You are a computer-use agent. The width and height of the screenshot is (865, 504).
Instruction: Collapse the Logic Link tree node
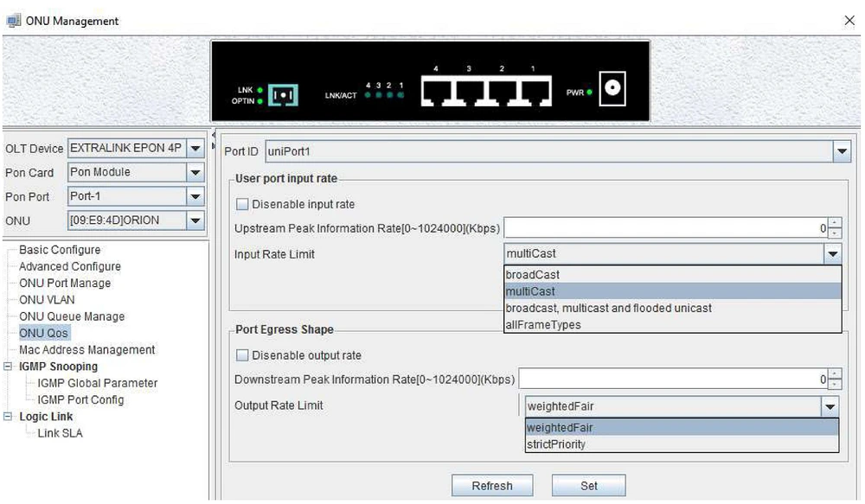(9, 417)
